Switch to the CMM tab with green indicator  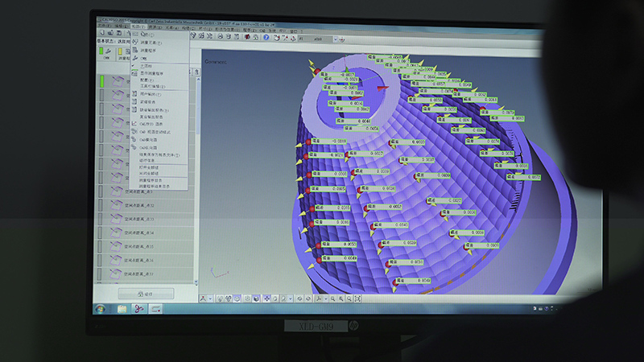click(105, 54)
